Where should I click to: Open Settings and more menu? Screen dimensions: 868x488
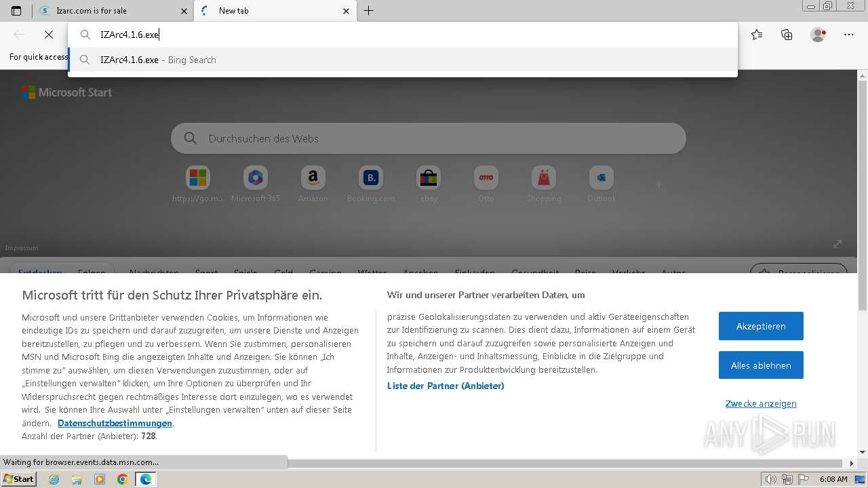pos(849,35)
